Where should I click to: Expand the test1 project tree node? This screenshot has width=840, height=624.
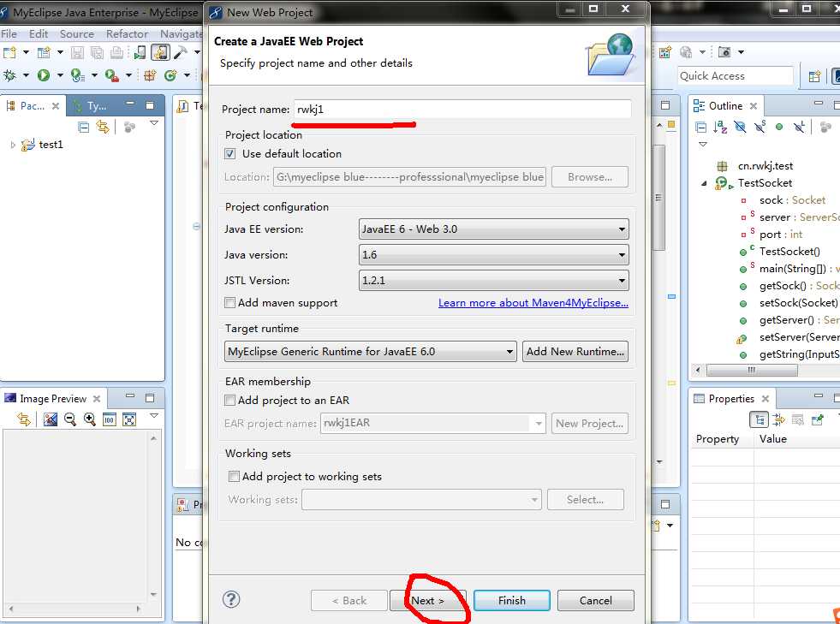click(13, 145)
